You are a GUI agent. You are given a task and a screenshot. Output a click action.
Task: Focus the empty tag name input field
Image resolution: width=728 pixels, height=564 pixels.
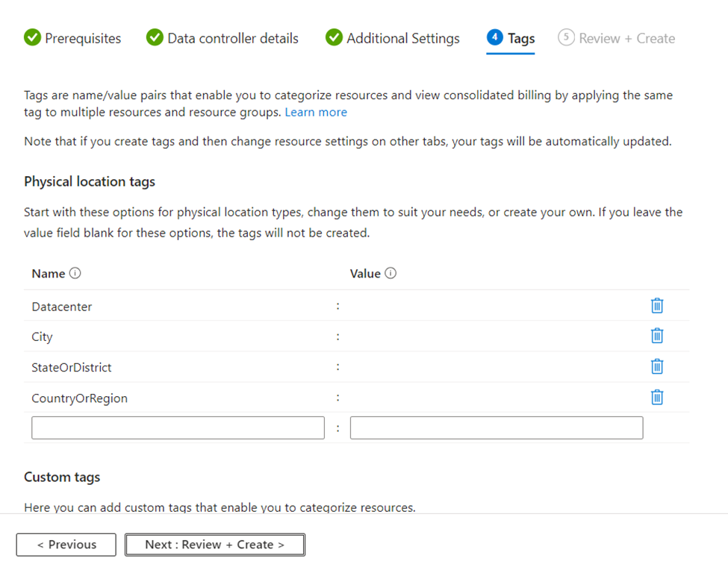[178, 427]
